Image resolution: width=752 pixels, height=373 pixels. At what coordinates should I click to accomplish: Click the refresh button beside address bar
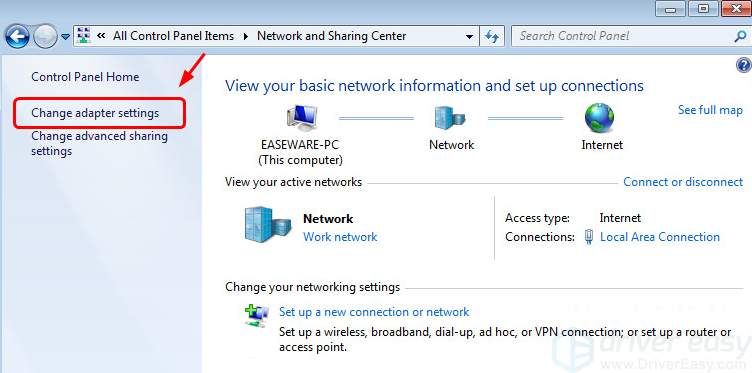click(x=492, y=36)
